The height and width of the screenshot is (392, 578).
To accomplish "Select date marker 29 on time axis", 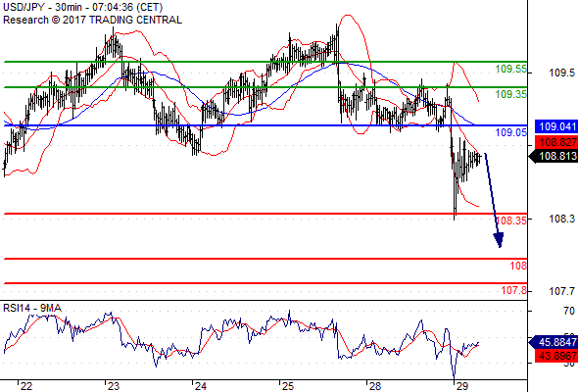I will (x=461, y=386).
